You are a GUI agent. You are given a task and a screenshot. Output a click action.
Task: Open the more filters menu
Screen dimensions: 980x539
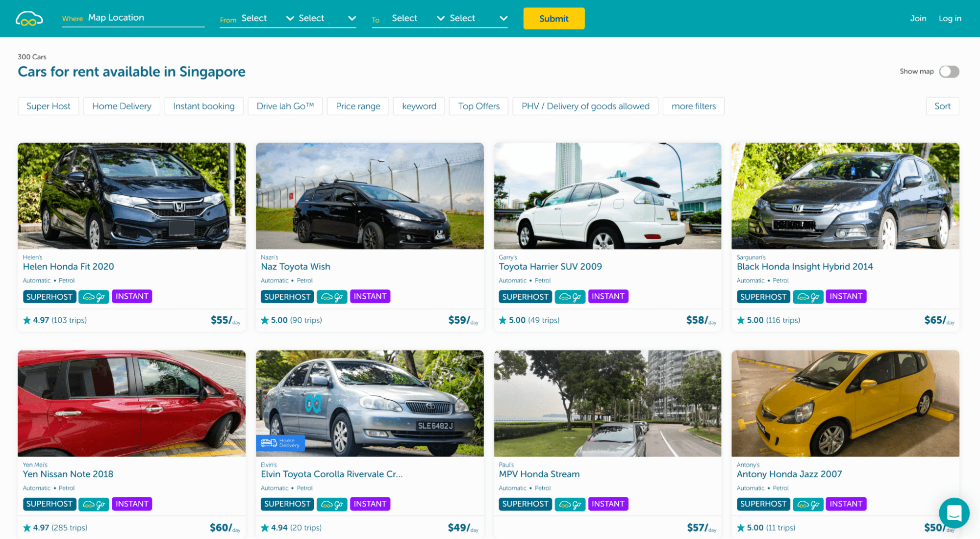pos(693,106)
